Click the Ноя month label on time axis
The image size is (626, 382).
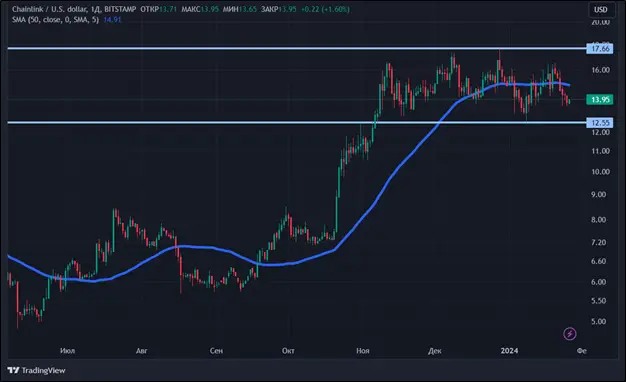[363, 350]
